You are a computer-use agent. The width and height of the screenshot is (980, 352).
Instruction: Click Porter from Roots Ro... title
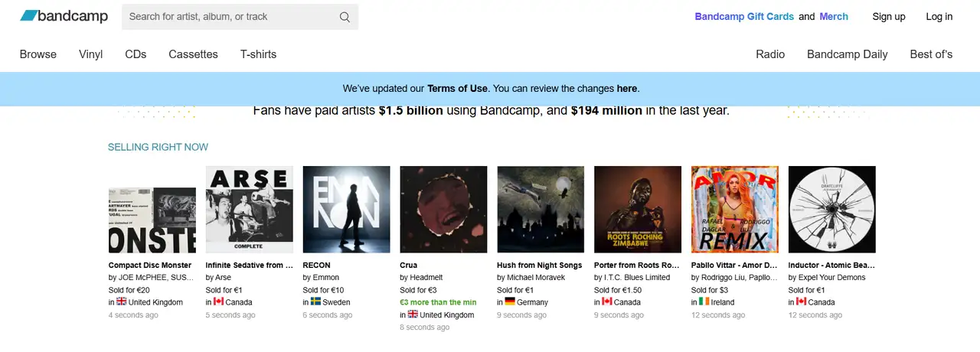point(637,266)
